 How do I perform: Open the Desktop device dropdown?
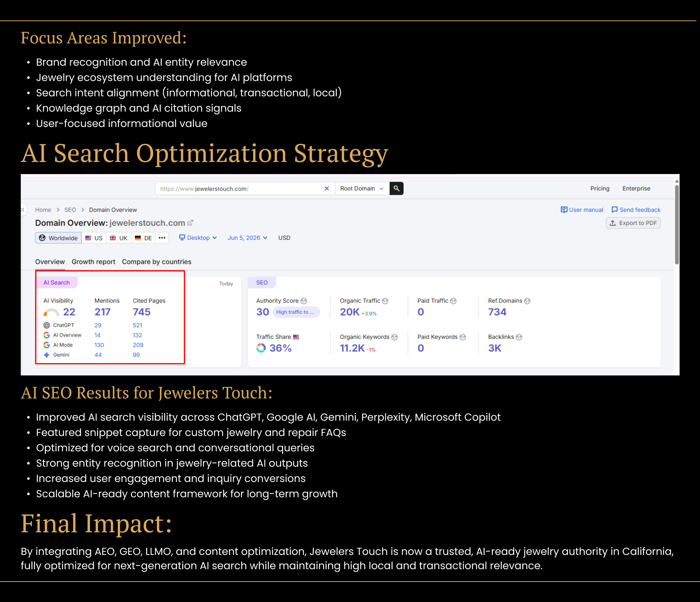pyautogui.click(x=198, y=238)
